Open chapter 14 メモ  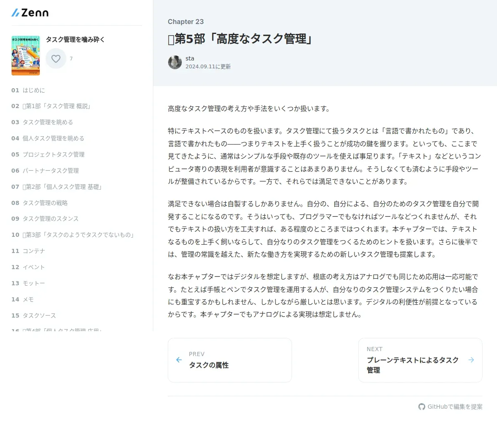(23, 299)
